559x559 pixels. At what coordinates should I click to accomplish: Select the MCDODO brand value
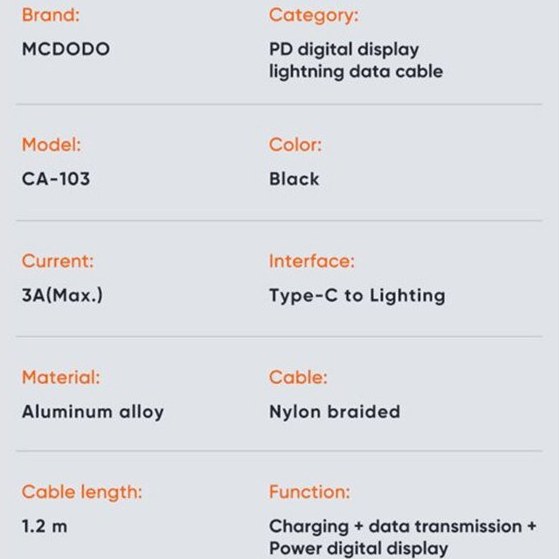[66, 49]
